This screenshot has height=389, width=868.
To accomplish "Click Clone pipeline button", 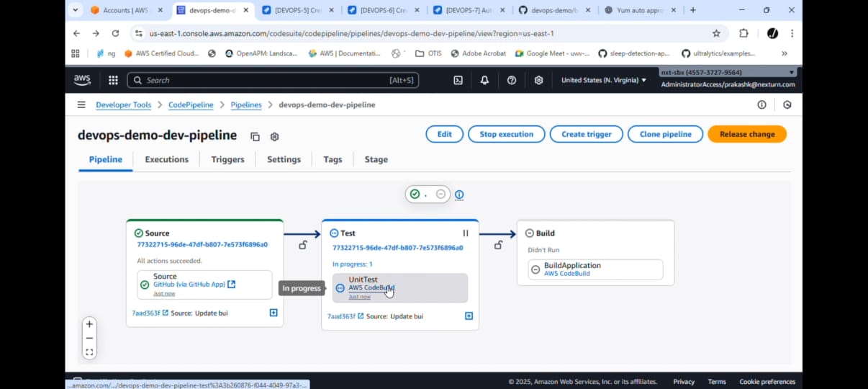I will [x=665, y=134].
